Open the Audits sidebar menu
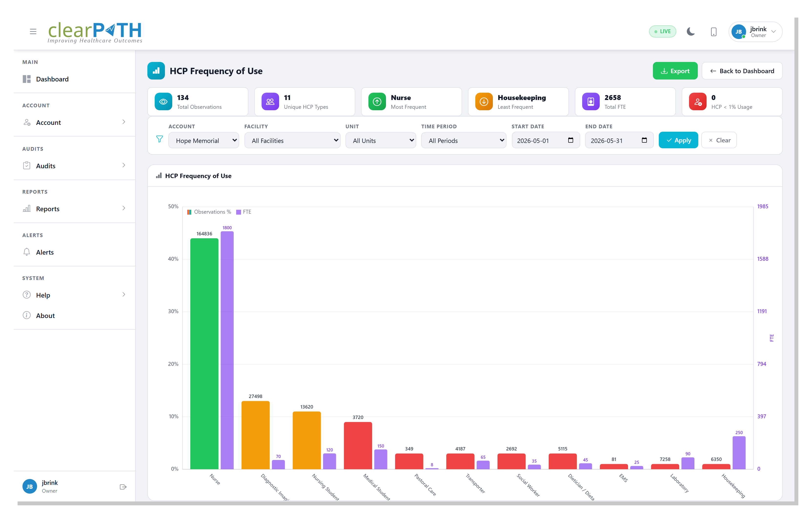 [74, 166]
